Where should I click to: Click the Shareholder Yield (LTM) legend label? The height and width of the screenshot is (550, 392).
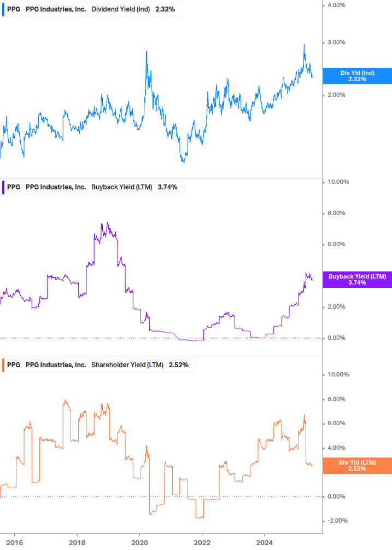(x=127, y=365)
